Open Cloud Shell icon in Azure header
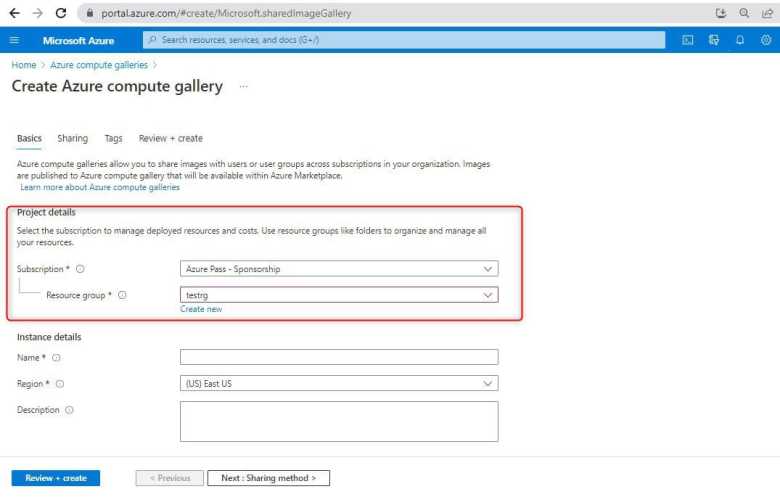780x497 pixels. [687, 40]
